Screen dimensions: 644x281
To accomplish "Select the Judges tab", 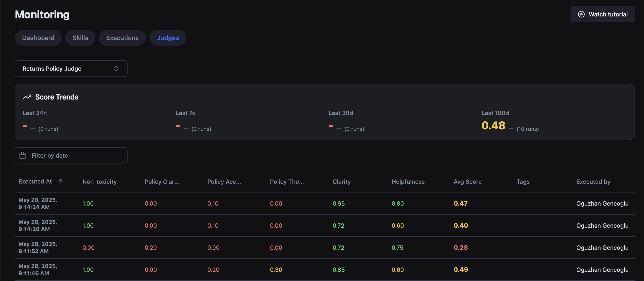I will [167, 38].
